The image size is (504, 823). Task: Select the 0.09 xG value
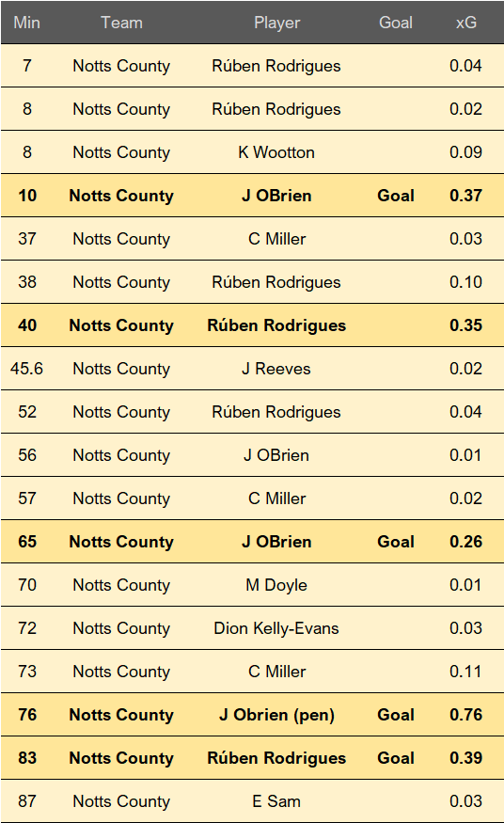[x=465, y=152]
